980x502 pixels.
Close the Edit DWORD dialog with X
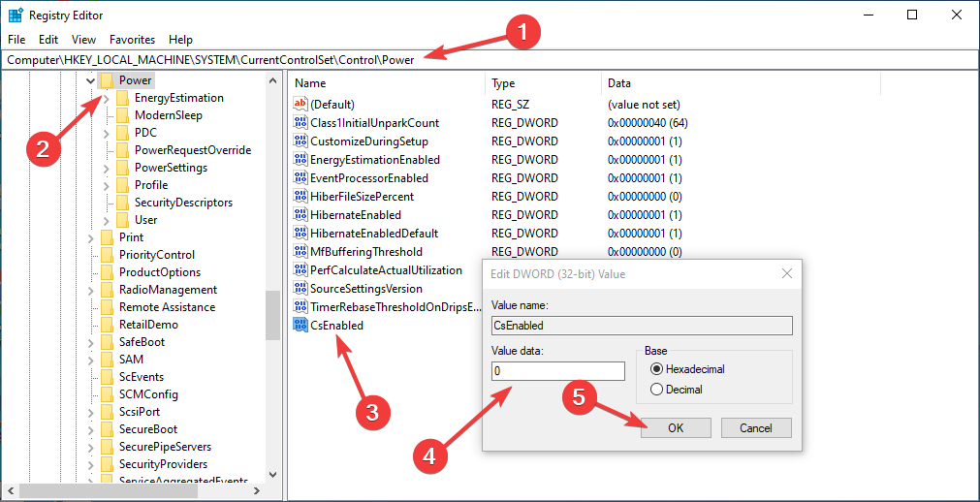[787, 274]
